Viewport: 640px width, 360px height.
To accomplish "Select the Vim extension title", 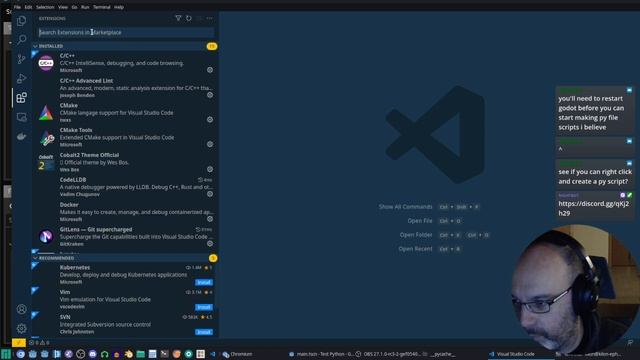I will [x=65, y=292].
